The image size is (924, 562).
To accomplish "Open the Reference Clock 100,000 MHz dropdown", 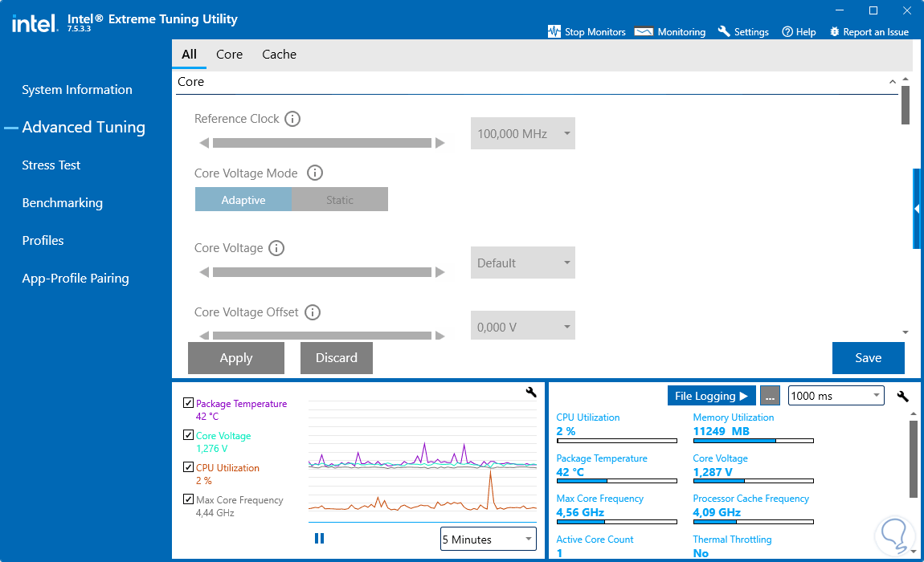I will [x=523, y=133].
